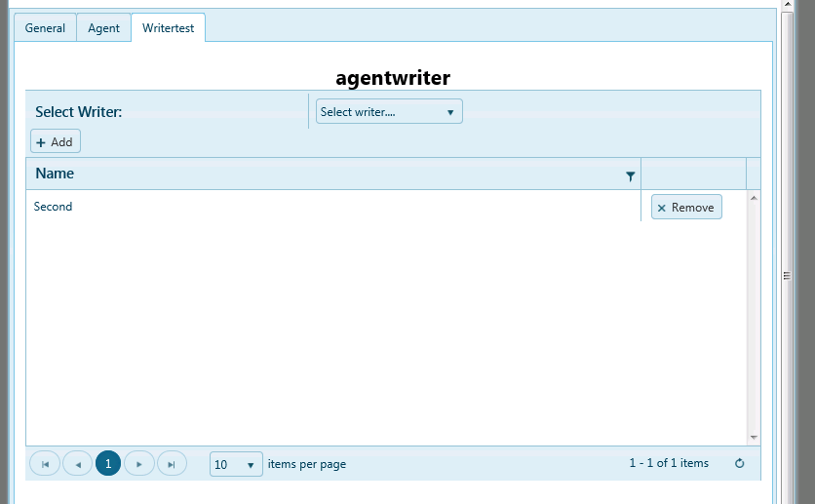Go to the next page
This screenshot has height=504, width=815.
[140, 464]
